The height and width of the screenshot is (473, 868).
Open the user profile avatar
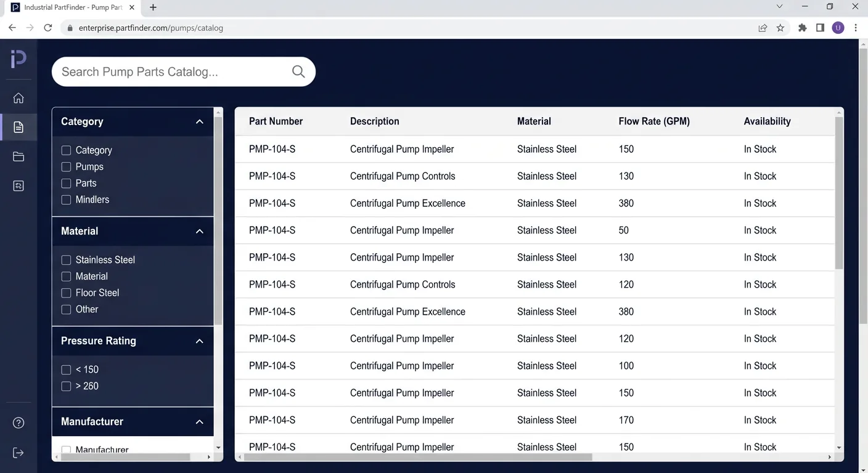pyautogui.click(x=838, y=28)
